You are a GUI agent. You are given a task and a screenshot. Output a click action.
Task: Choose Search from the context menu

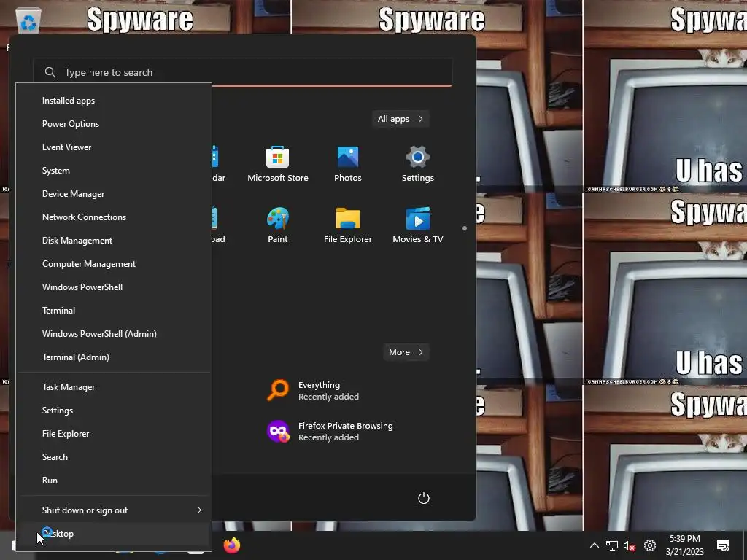tap(115, 457)
